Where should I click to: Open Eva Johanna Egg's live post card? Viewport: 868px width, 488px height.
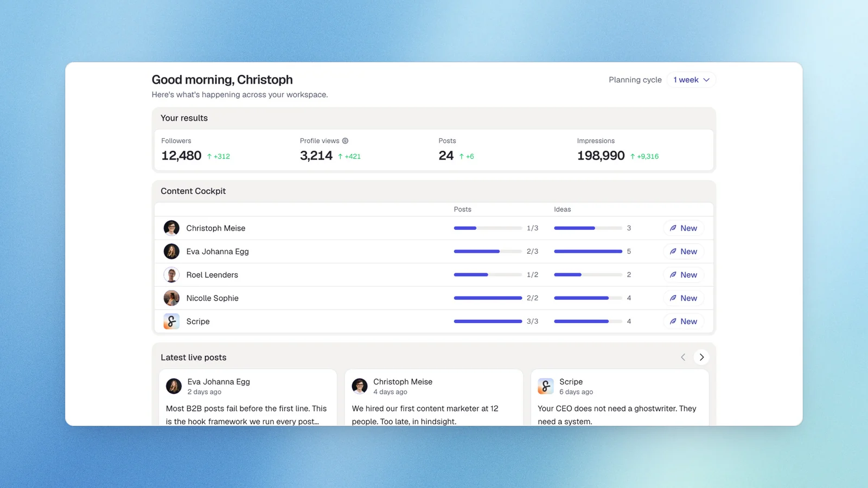pyautogui.click(x=248, y=398)
